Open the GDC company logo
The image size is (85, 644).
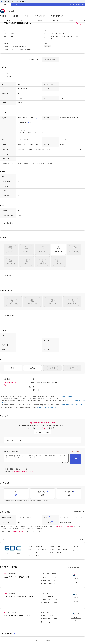click(x=13, y=548)
